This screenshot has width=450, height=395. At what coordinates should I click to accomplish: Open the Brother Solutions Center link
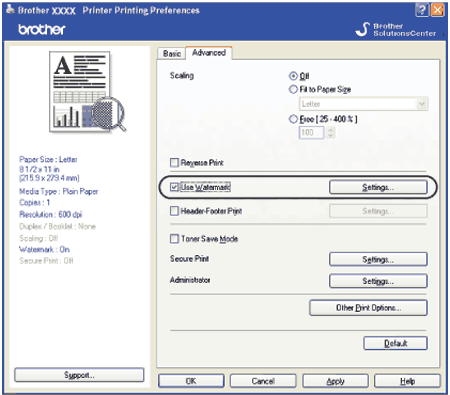point(396,29)
